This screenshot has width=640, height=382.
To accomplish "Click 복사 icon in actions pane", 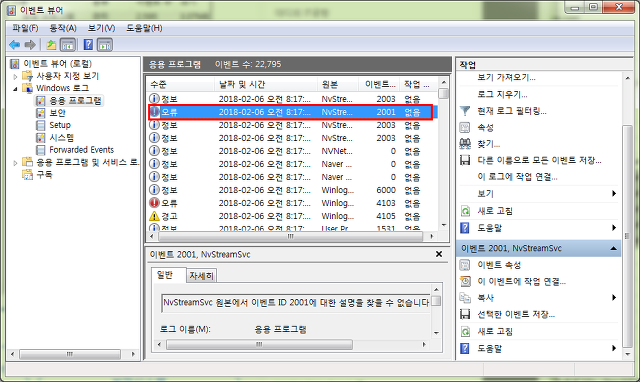I will pyautogui.click(x=465, y=298).
